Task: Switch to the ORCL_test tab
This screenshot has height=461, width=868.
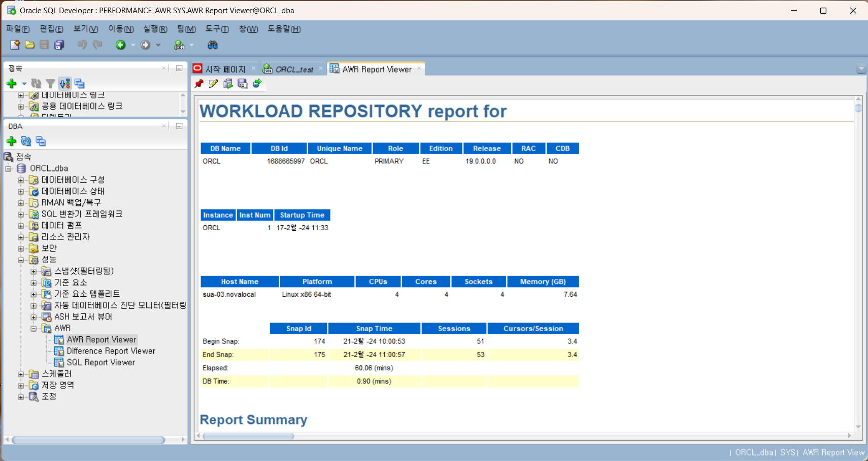Action: tap(294, 69)
